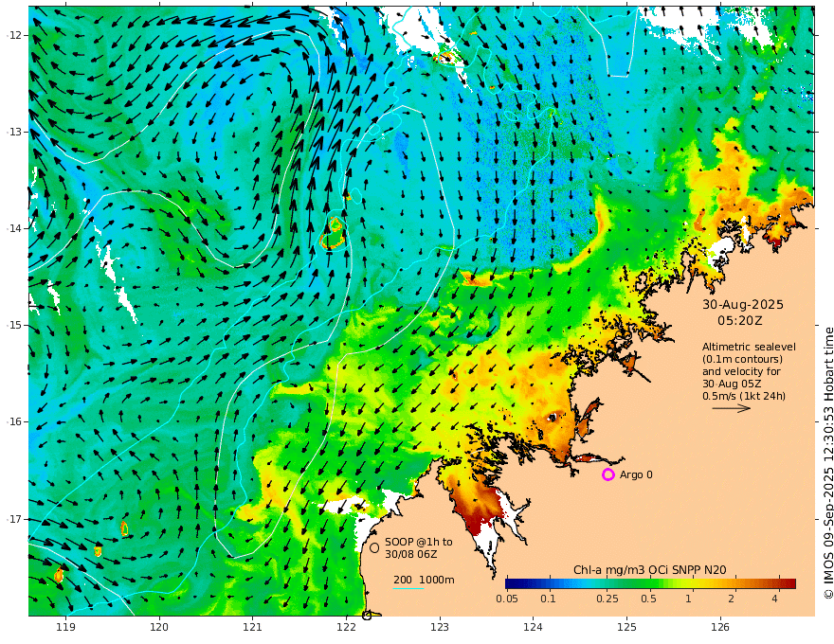834x644 pixels.
Task: Click latitude axis label -13
Action: pos(14,132)
